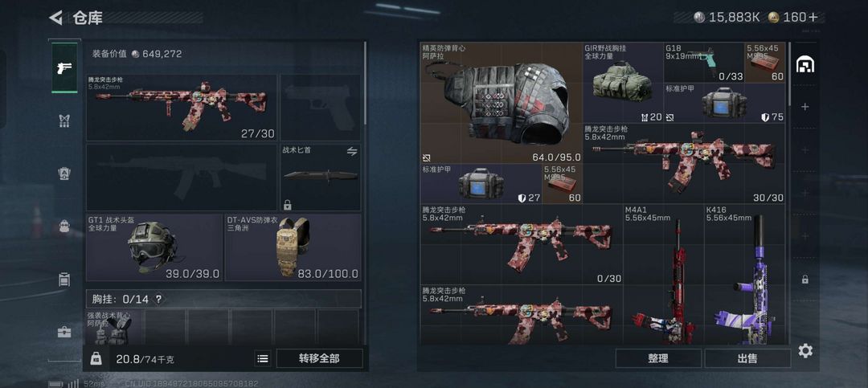The height and width of the screenshot is (388, 868).
Task: Open the 160+ gold currency counter
Action: tap(796, 17)
